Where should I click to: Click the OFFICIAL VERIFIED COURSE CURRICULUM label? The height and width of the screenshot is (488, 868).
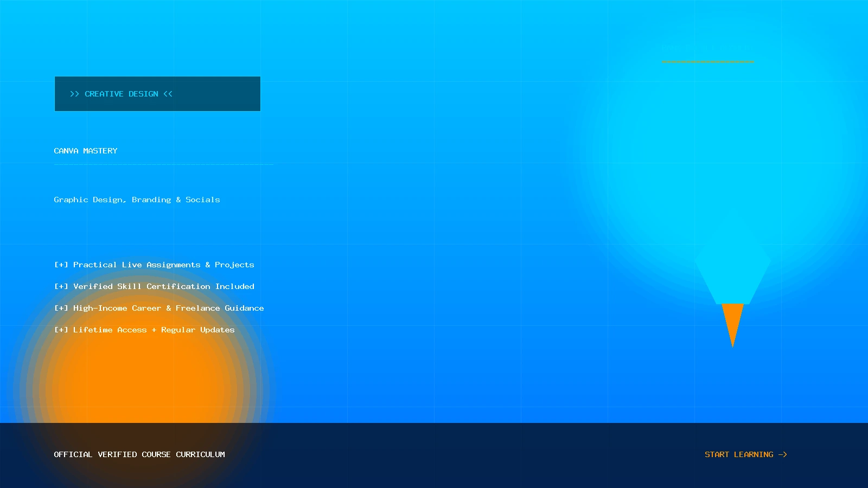139,454
